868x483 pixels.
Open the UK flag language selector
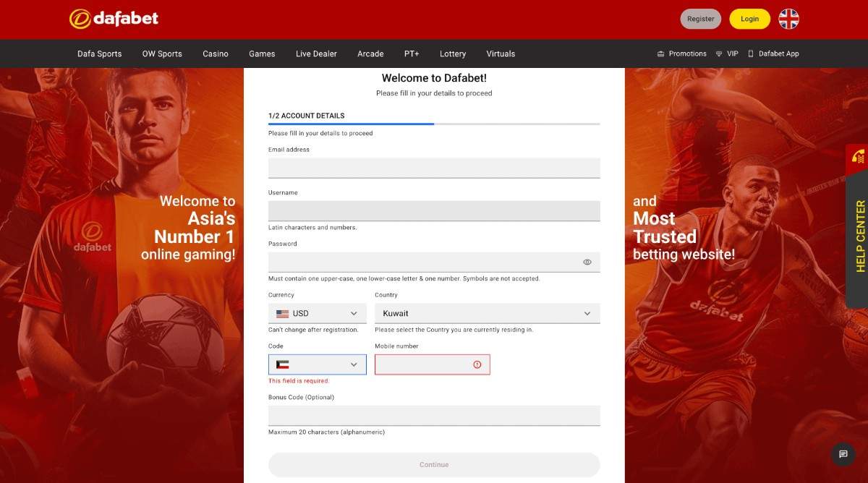click(x=788, y=19)
